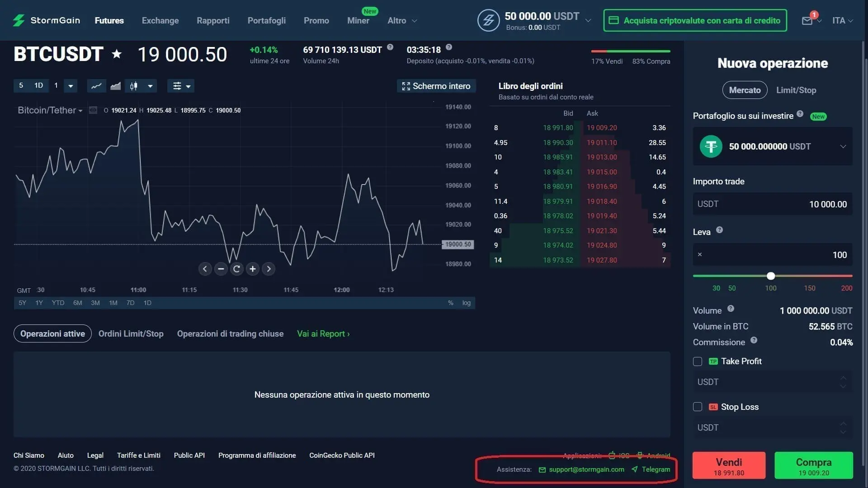This screenshot has height=488, width=868.
Task: Switch to Ordini Limit/Stop tab
Action: tap(131, 333)
